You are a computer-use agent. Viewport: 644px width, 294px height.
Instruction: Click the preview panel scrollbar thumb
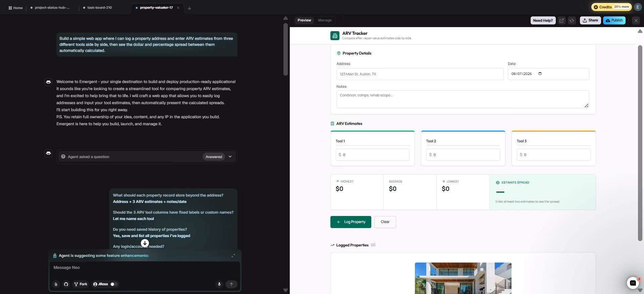[x=640, y=143]
